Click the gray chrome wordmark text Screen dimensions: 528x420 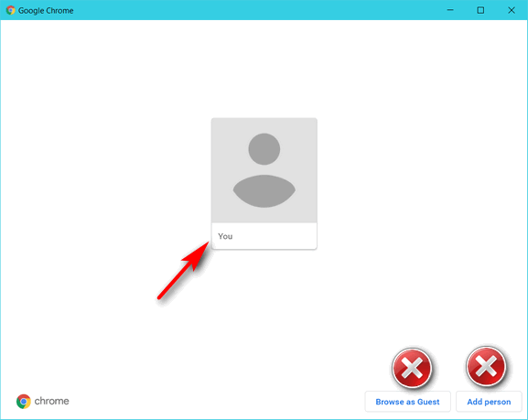pos(51,401)
